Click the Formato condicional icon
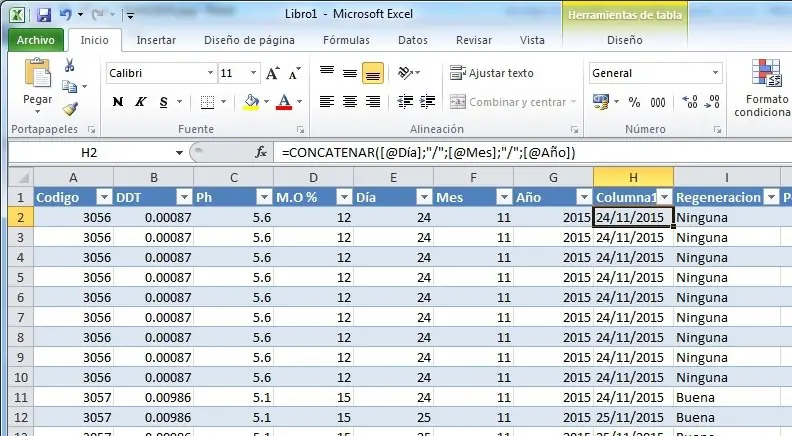 click(766, 73)
